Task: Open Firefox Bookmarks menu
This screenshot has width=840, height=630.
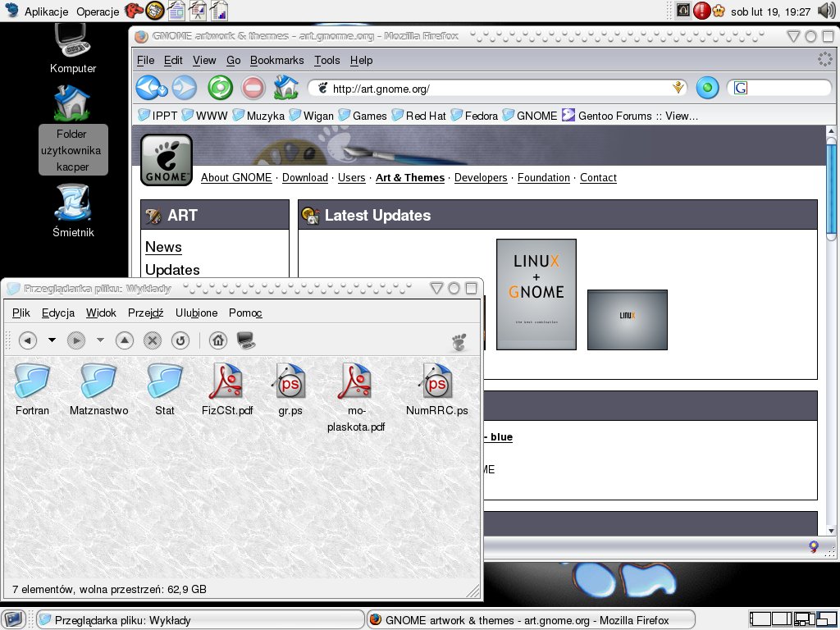Action: tap(277, 60)
